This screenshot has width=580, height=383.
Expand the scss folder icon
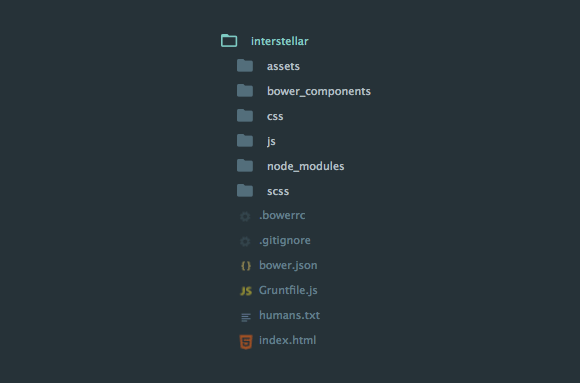click(x=245, y=191)
